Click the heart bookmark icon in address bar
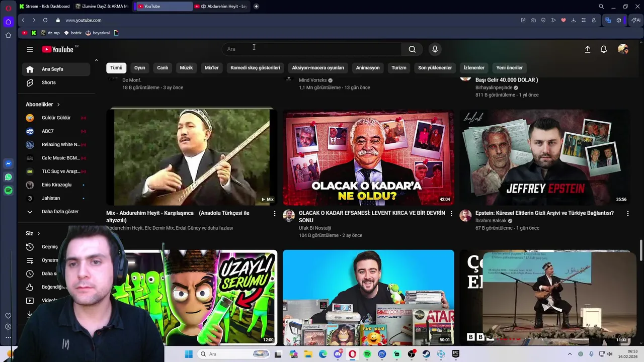This screenshot has width=644, height=362. point(563,20)
